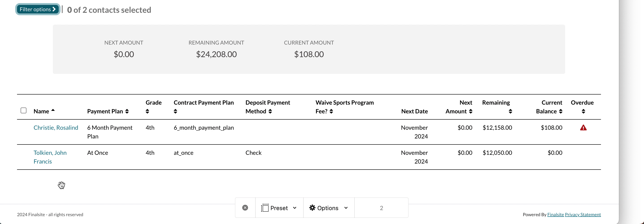Open Christie, Rosalind contact record

tap(56, 128)
